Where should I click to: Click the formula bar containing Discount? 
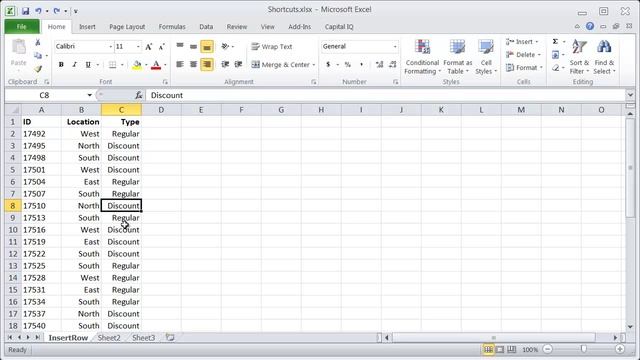(385, 95)
